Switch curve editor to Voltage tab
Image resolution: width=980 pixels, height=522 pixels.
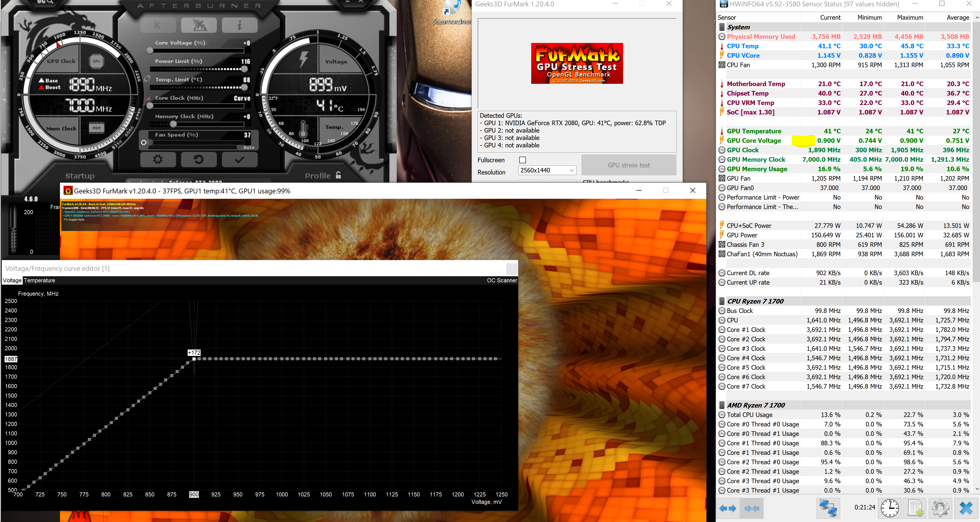pos(12,280)
